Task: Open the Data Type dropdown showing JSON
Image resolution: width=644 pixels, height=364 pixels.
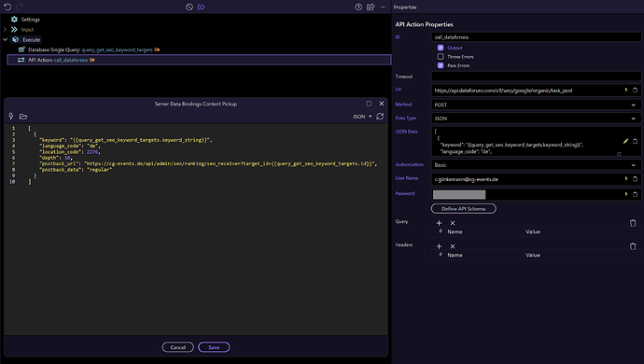Action: (536, 119)
